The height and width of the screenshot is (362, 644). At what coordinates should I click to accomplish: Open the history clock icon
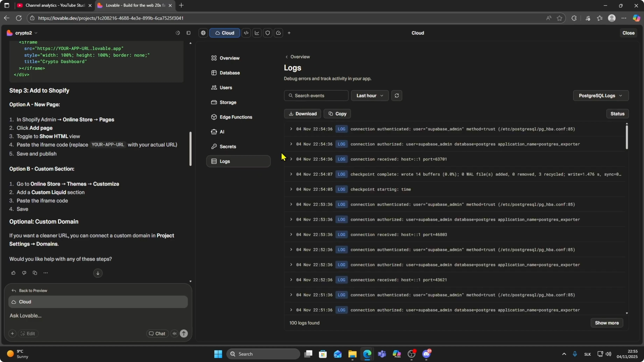[x=177, y=33]
